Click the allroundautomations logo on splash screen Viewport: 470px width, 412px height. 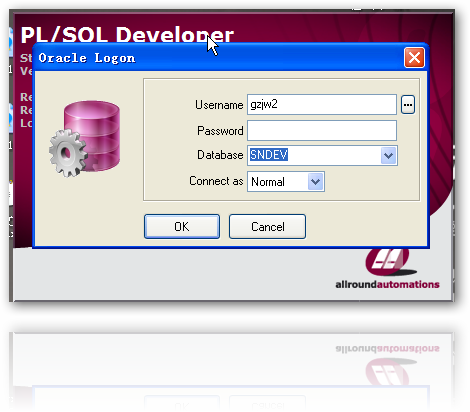(x=391, y=262)
